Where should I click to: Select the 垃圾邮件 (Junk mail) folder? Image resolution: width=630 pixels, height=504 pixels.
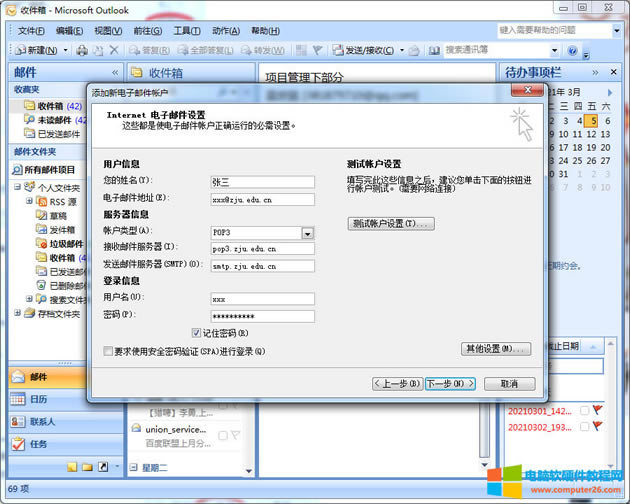[68, 243]
